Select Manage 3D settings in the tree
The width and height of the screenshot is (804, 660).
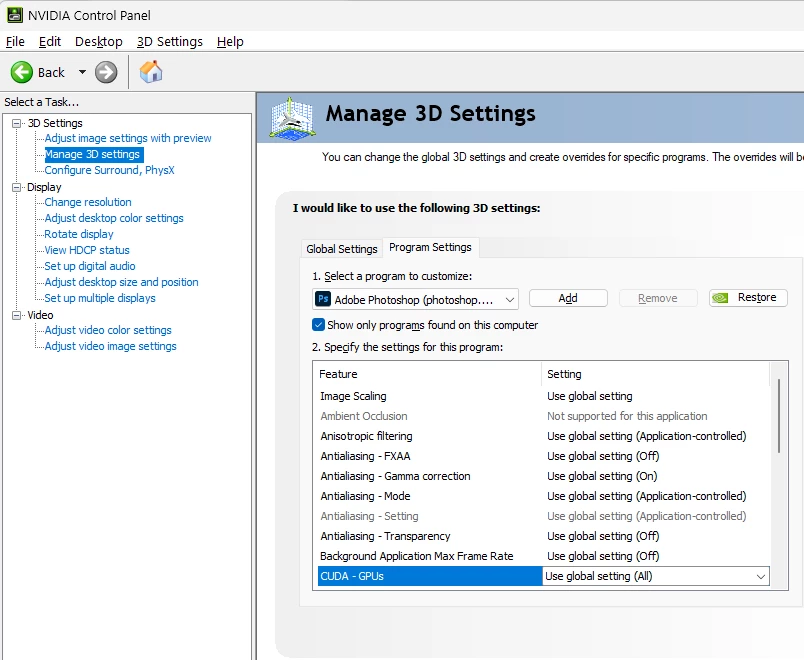click(92, 154)
